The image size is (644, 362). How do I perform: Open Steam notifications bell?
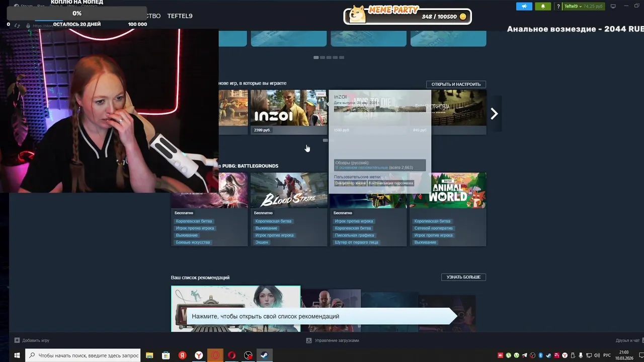pos(543,7)
